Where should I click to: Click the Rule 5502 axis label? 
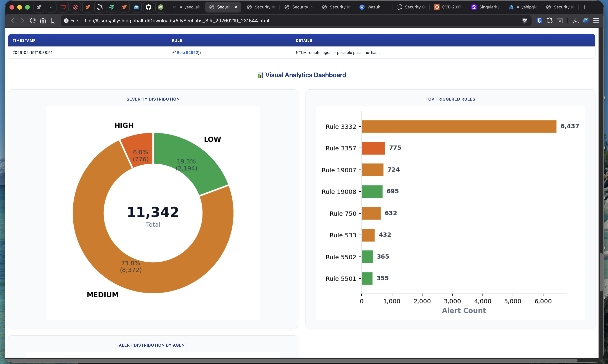(x=341, y=257)
